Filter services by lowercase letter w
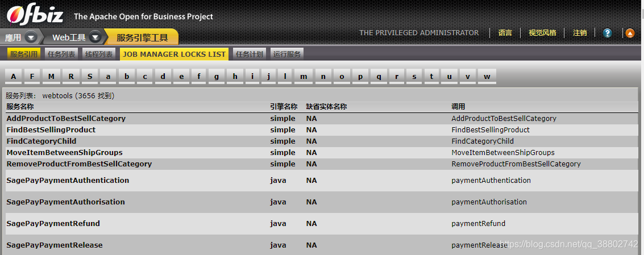The width and height of the screenshot is (644, 255). [487, 76]
